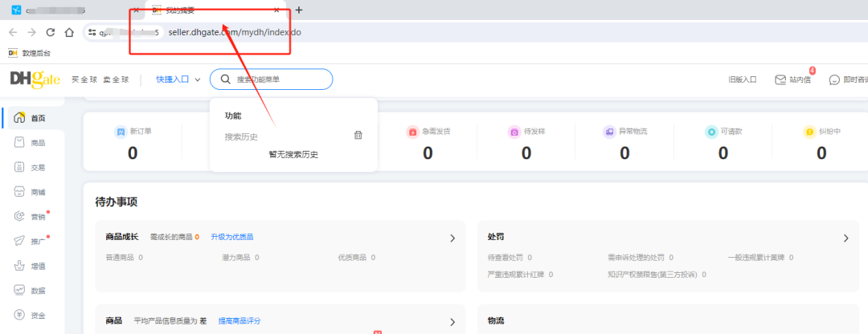Click the 急需发货 red icon
The width and height of the screenshot is (868, 334).
coord(412,132)
